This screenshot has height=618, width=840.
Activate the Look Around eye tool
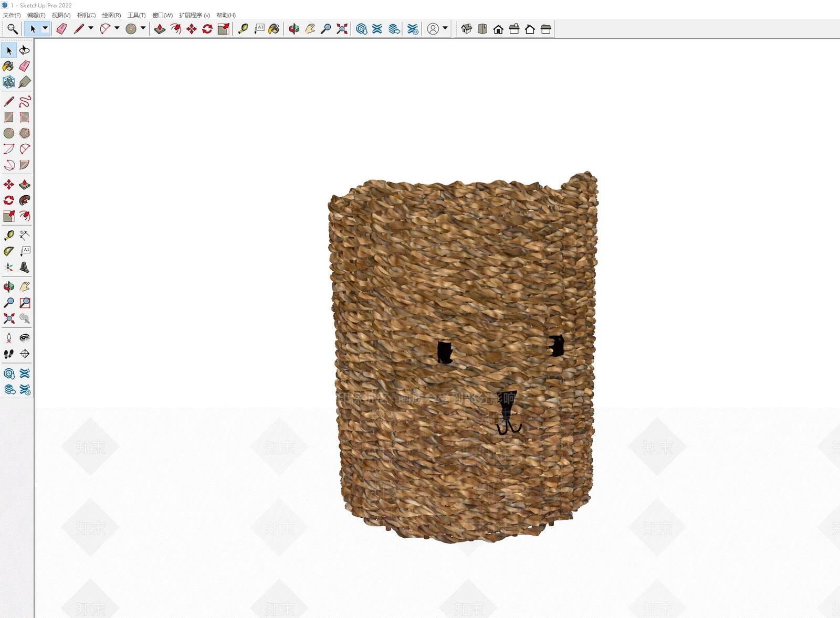25,338
